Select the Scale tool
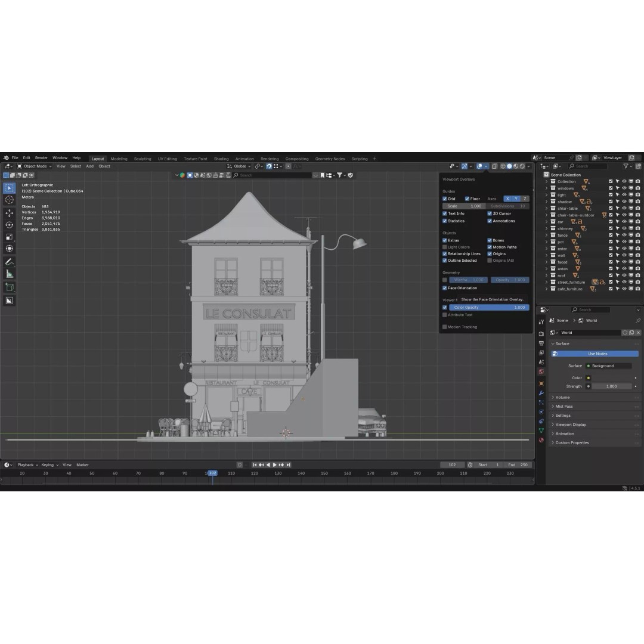644x644 pixels. click(9, 237)
